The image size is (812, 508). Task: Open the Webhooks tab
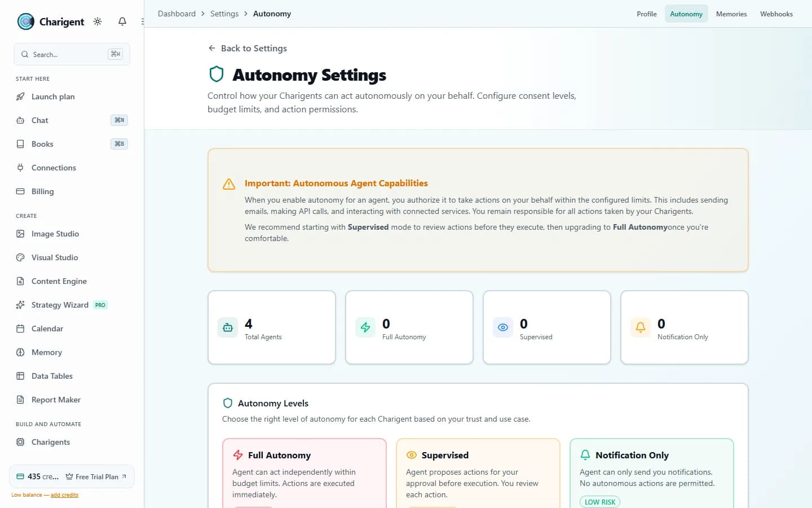(x=776, y=14)
